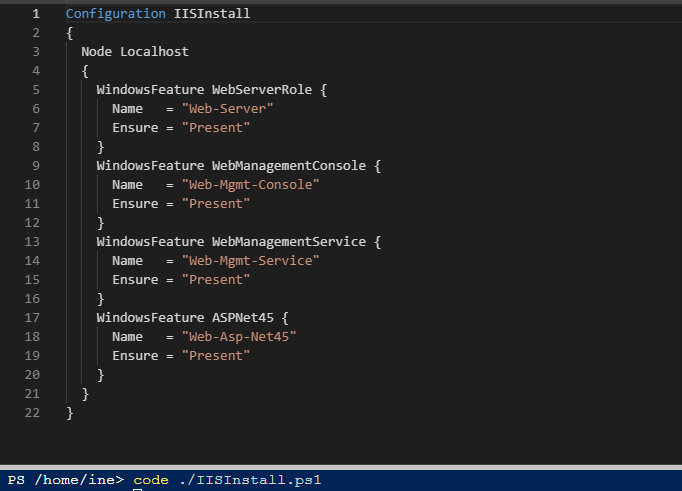Click line number 1 in the gutter
The height and width of the screenshot is (491, 682).
pos(36,14)
